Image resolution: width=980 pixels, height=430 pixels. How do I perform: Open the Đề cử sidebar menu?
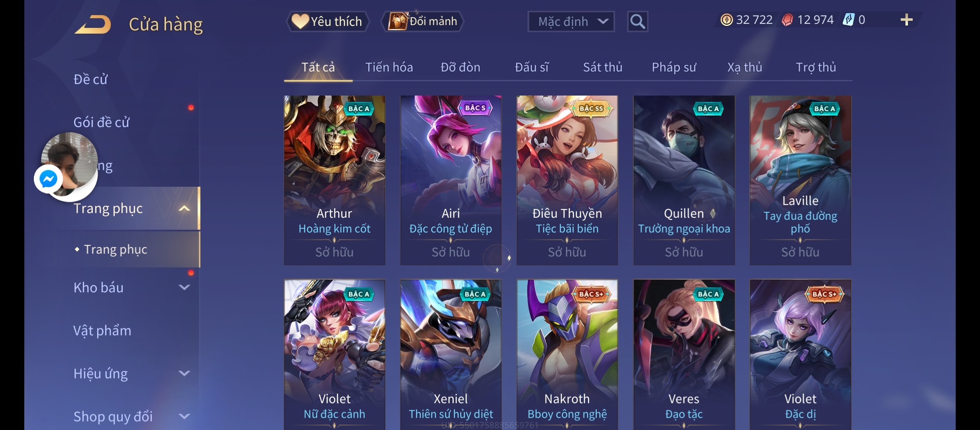pos(90,79)
